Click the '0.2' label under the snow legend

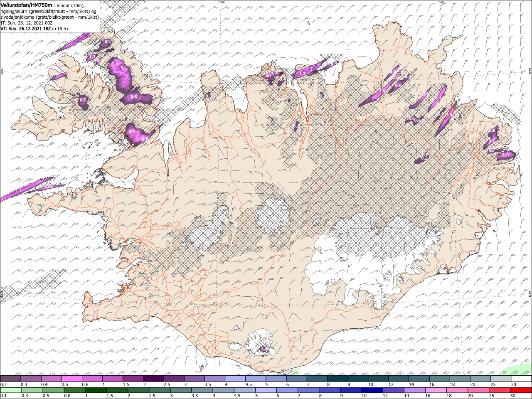coord(3,384)
